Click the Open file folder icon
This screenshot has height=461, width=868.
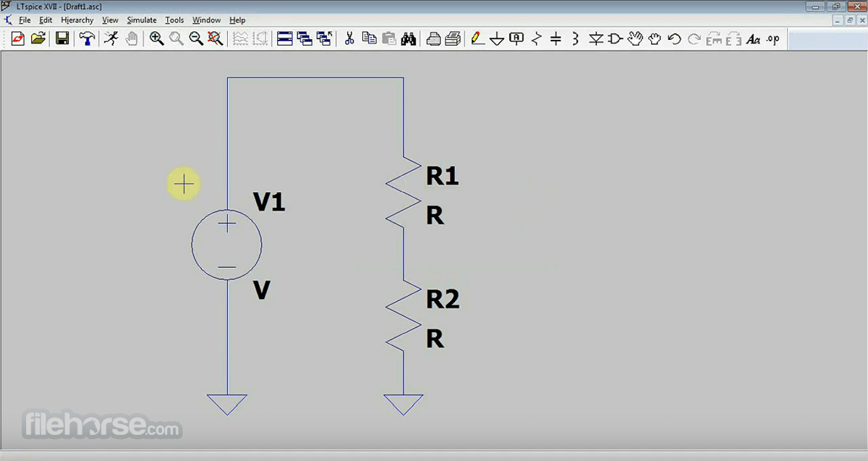[x=38, y=38]
